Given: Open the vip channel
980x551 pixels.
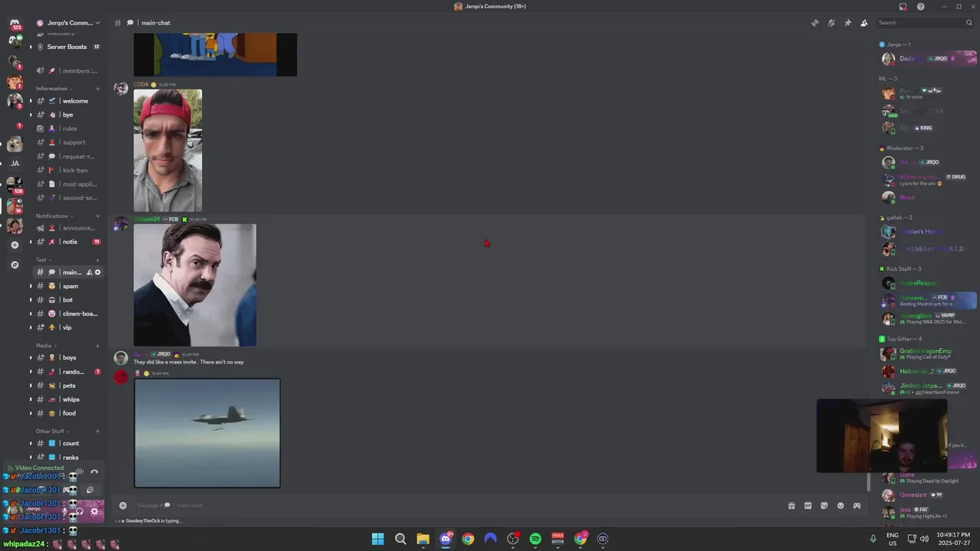Looking at the screenshot, I should [x=67, y=328].
